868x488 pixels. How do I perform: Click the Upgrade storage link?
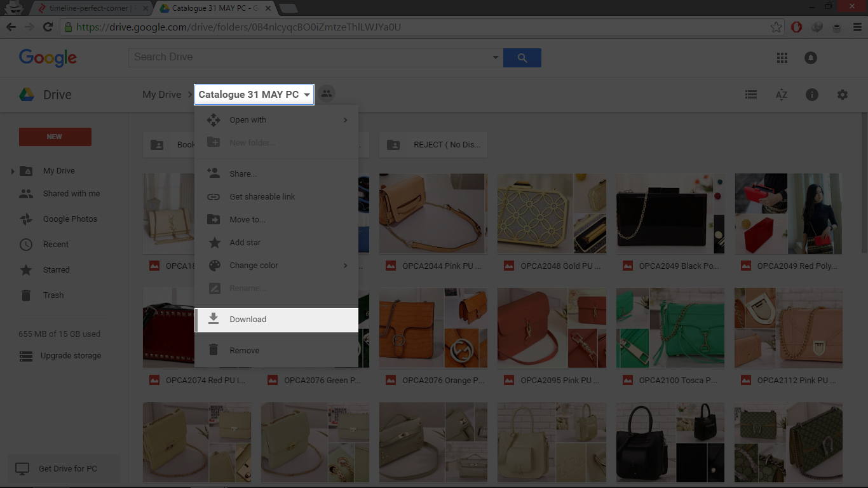click(x=71, y=356)
